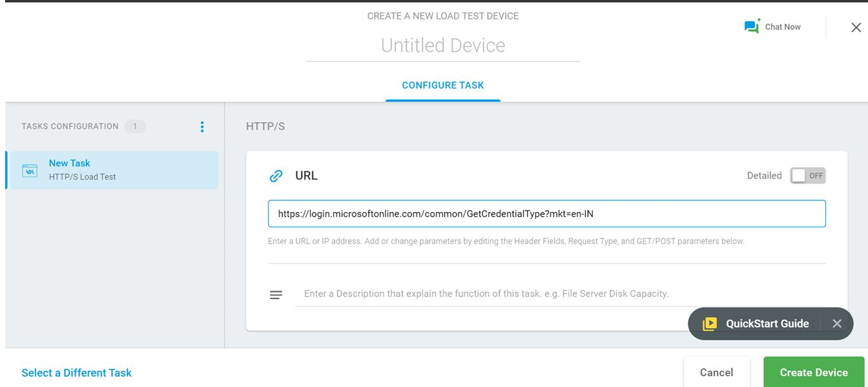Click the chain link icon beside URL
The image size is (868, 387).
click(x=276, y=175)
